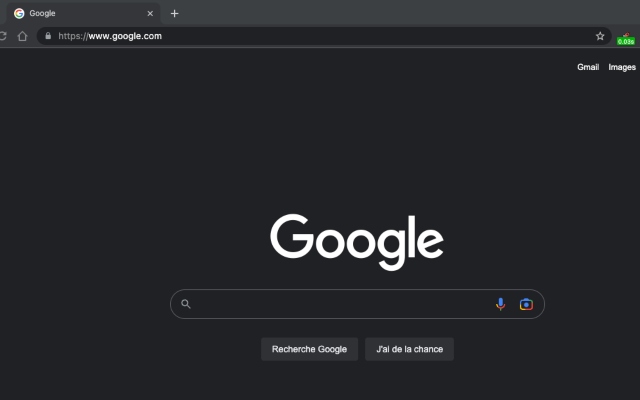Screen dimensions: 640x400
Task: Focus the Google search text field
Action: pos(340,304)
